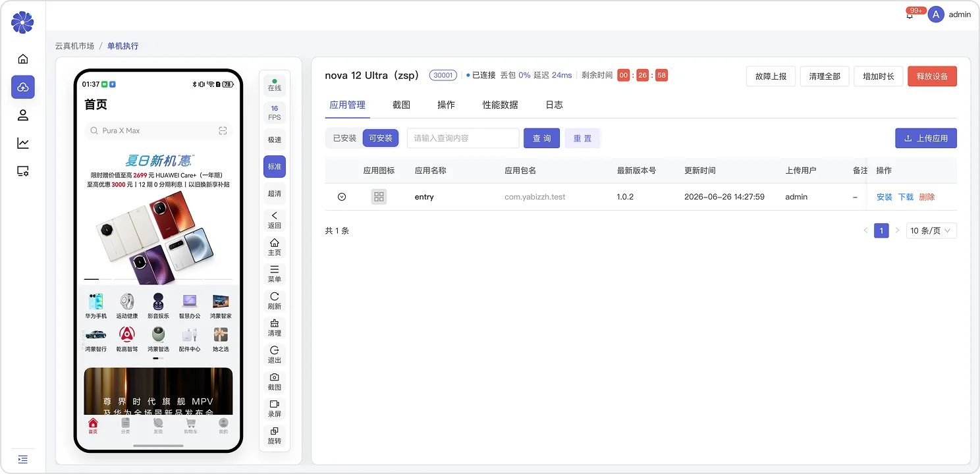Click 清理全部 button
Viewport: 980px width, 474px height.
pyautogui.click(x=825, y=76)
